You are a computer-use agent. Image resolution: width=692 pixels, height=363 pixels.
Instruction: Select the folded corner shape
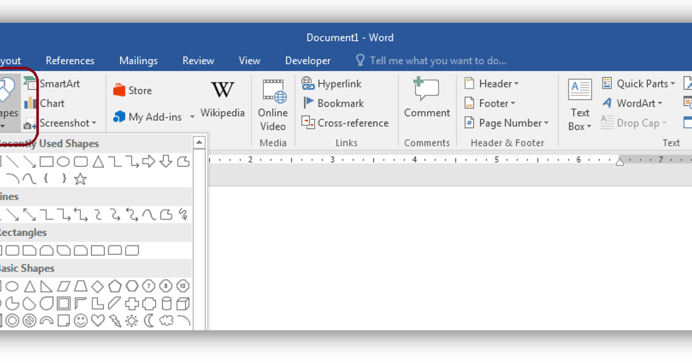point(64,321)
